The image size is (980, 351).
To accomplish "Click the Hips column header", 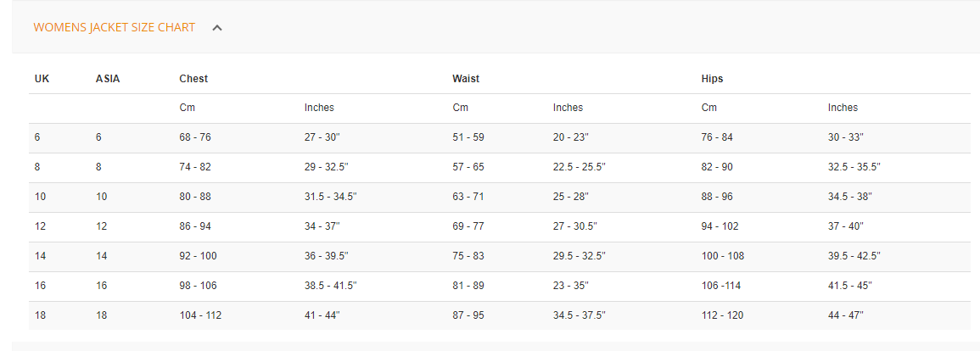I will click(x=712, y=79).
